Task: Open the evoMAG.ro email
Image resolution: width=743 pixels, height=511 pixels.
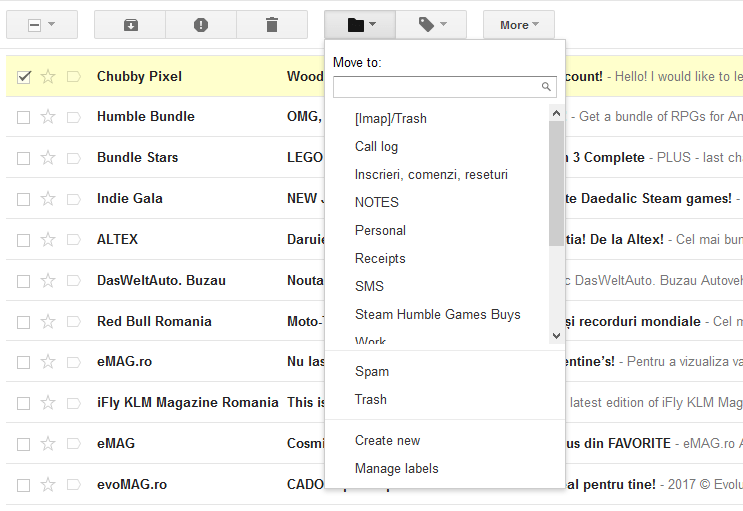Action: tap(374, 484)
